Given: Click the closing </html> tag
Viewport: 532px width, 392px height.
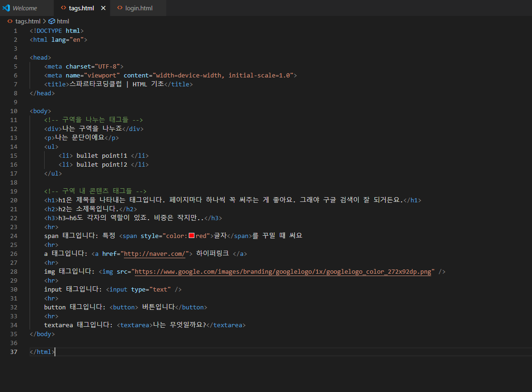Looking at the screenshot, I should click(42, 352).
